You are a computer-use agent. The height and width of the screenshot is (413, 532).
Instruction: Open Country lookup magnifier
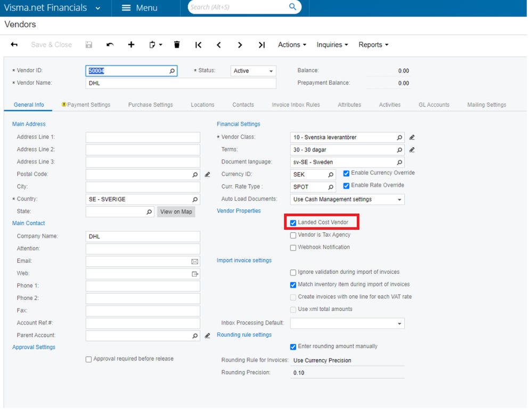pos(195,199)
